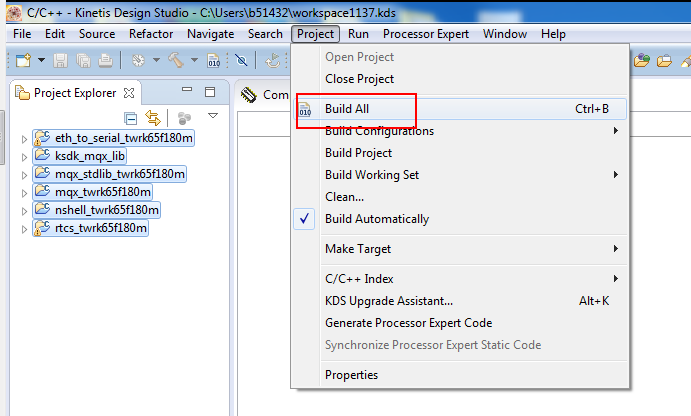
Task: Launch KDS Upgrade Assistant...
Action: [x=460, y=301]
